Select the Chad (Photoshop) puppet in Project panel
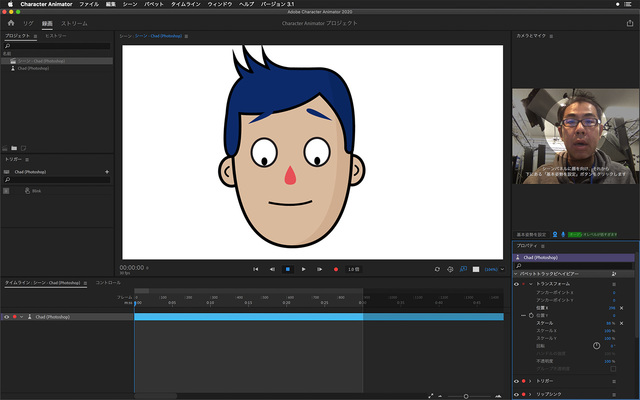Viewport: 640px width, 400px height. coord(32,68)
